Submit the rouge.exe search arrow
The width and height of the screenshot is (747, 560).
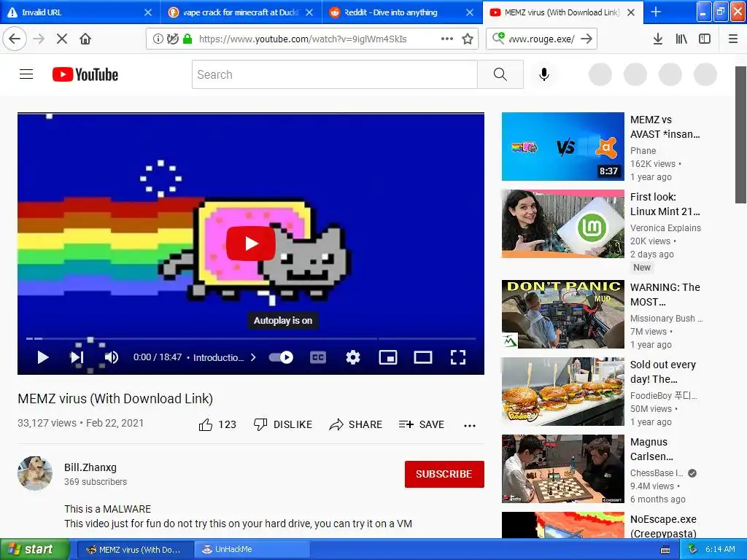(587, 39)
